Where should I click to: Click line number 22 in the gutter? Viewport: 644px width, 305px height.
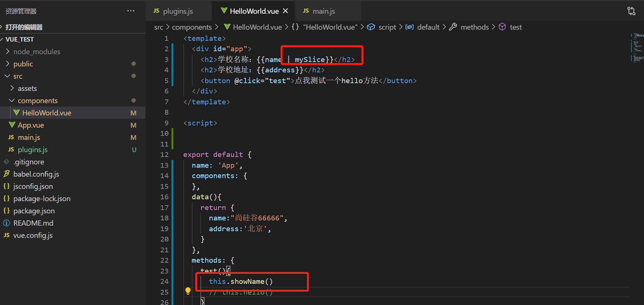[164, 260]
